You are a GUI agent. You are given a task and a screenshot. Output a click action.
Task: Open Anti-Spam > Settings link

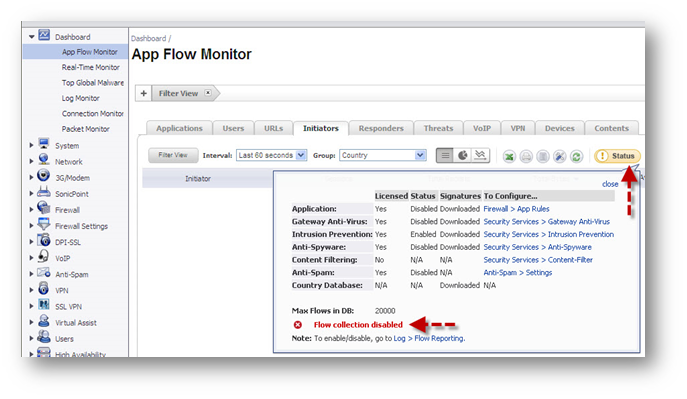[x=517, y=272]
